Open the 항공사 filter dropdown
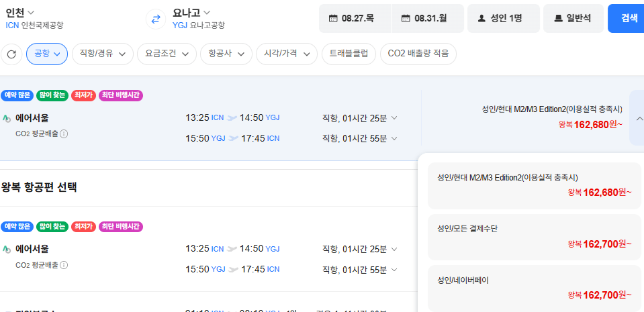The height and width of the screenshot is (312, 644). [x=227, y=54]
